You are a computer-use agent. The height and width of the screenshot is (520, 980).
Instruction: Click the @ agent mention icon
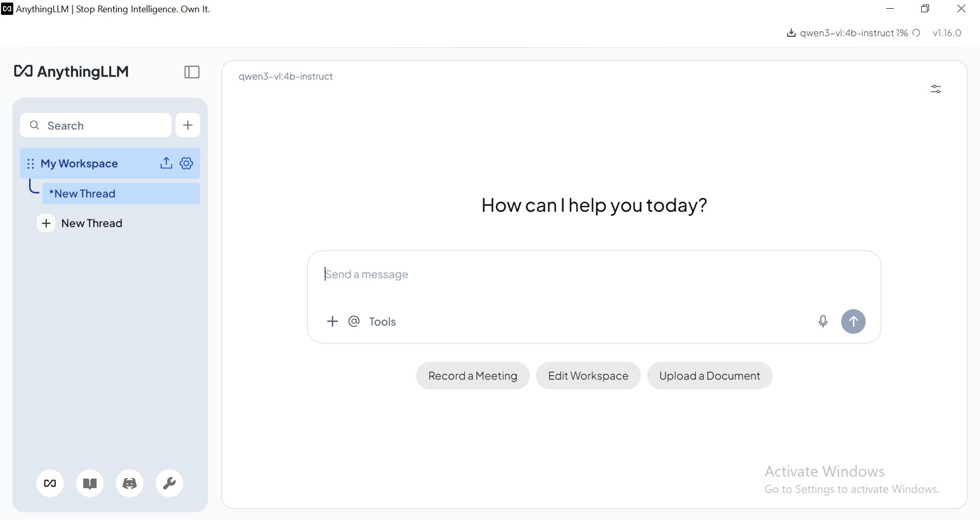click(x=354, y=321)
